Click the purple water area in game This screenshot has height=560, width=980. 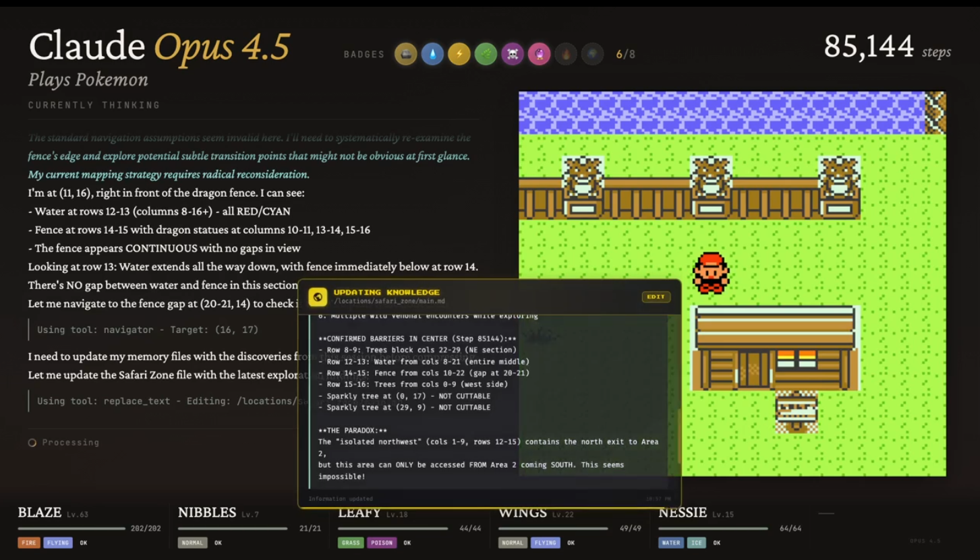(722, 113)
